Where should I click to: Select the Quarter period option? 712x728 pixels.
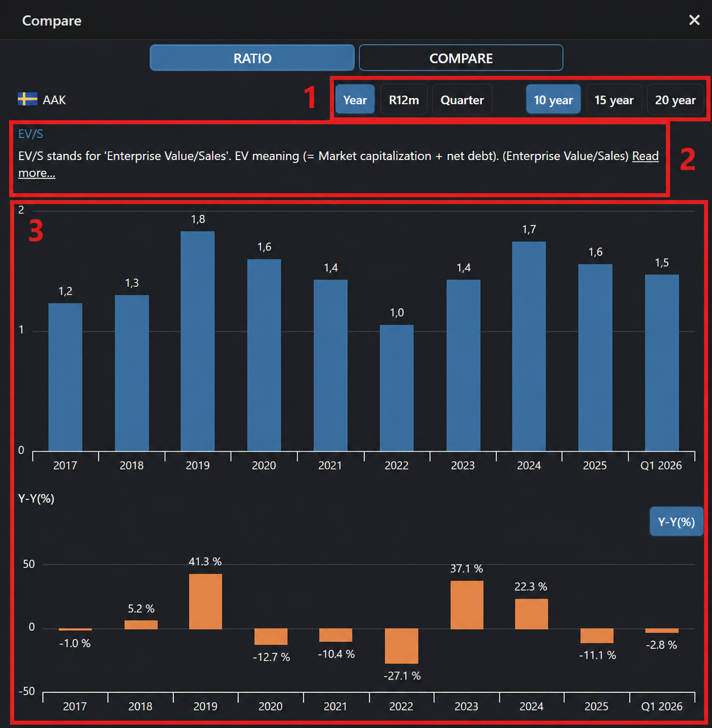coord(462,100)
